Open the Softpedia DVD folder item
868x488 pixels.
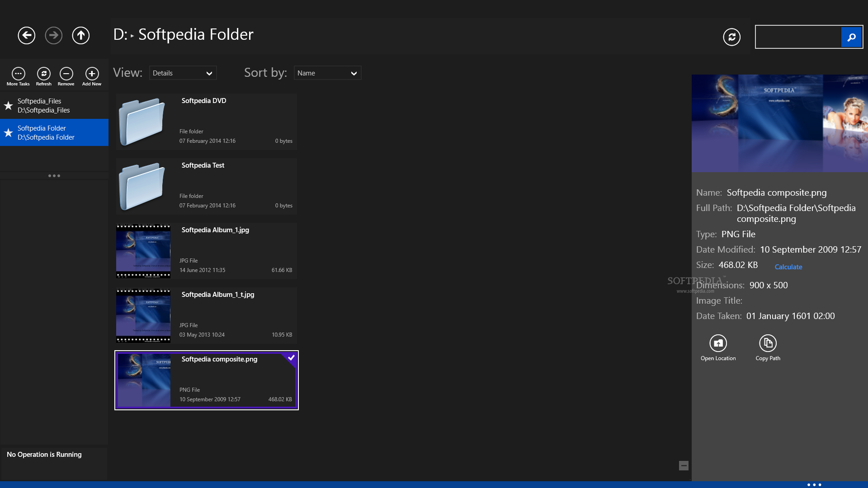[207, 122]
